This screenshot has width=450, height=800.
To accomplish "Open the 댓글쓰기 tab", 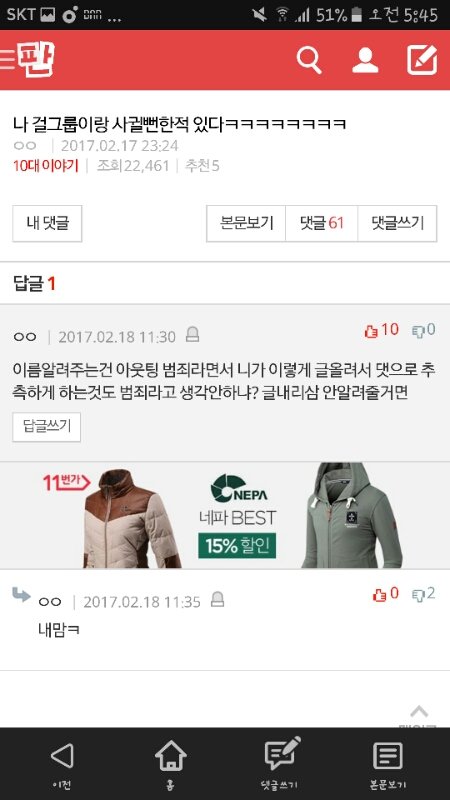I will pyautogui.click(x=397, y=223).
